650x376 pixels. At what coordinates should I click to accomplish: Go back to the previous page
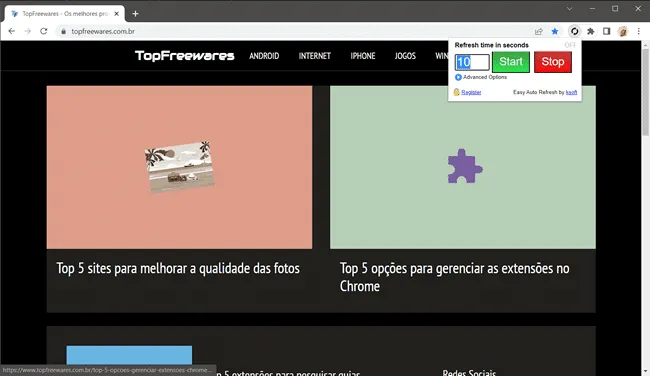click(12, 32)
